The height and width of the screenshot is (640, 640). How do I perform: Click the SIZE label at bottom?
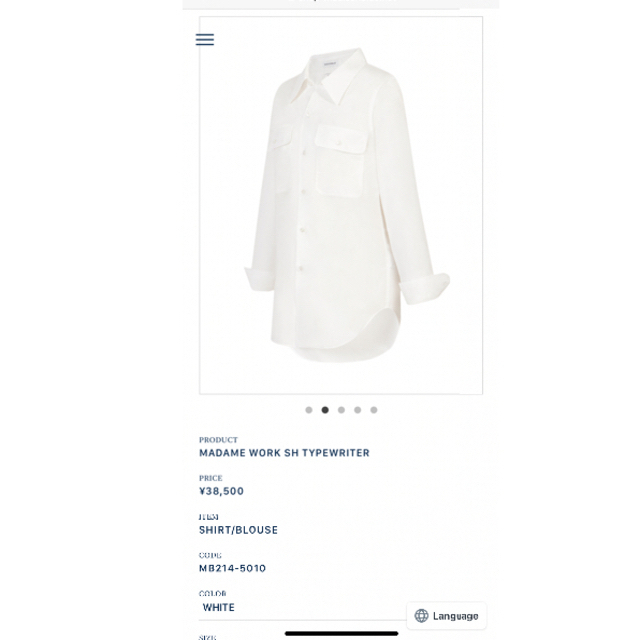point(207,637)
